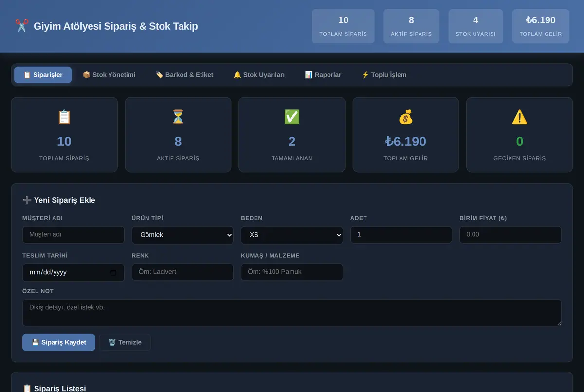This screenshot has width=584, height=392.
Task: Click the money bag icon on Toplam Gelir card
Action: click(x=405, y=117)
